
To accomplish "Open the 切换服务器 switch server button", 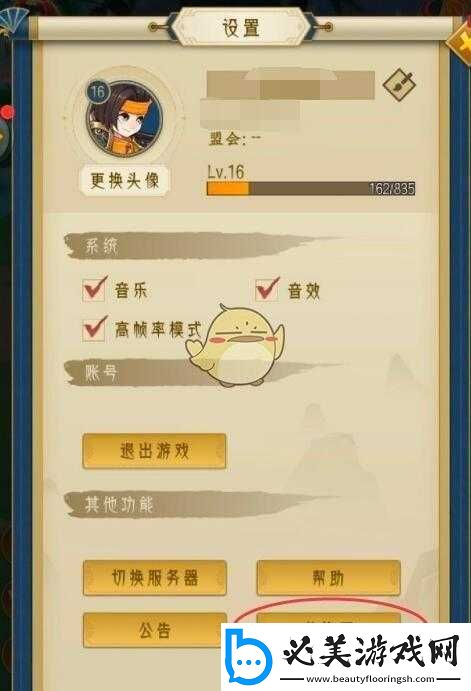I will pyautogui.click(x=154, y=578).
